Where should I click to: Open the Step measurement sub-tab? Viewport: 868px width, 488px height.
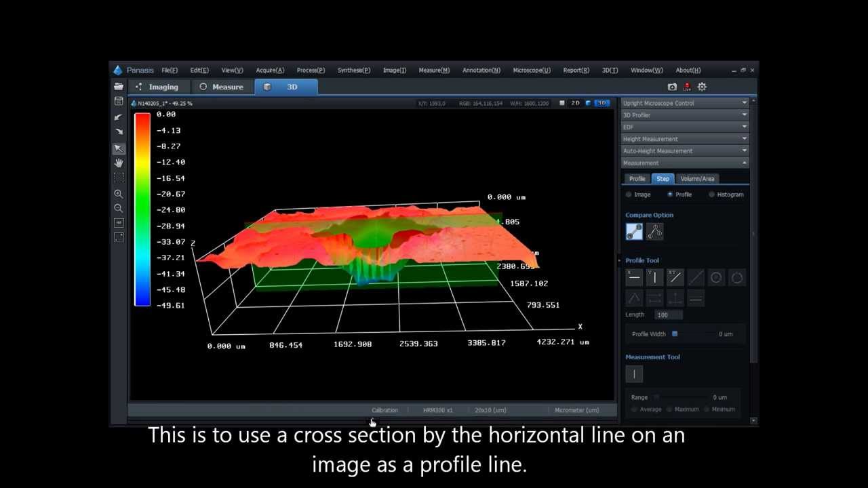click(663, 179)
